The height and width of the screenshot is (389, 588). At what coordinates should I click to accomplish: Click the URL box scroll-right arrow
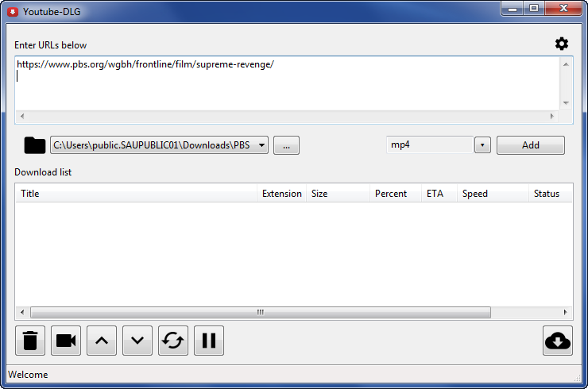point(552,116)
